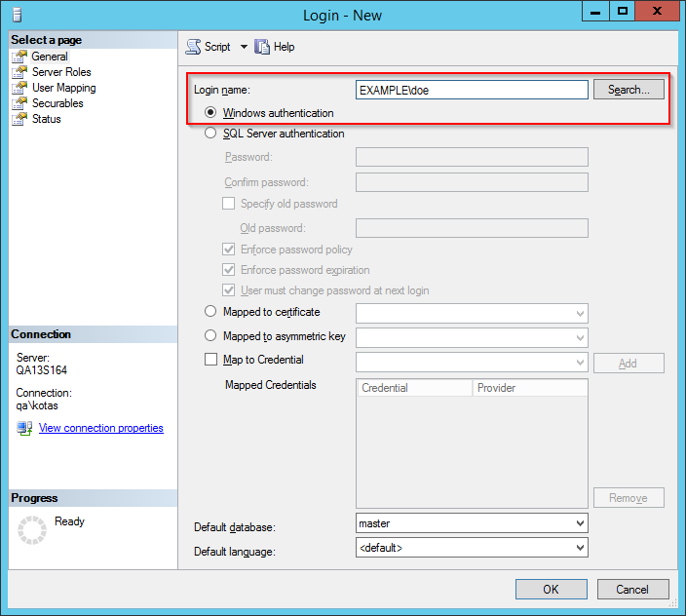The height and width of the screenshot is (616, 686).
Task: Click the connection properties icon
Action: 24,429
